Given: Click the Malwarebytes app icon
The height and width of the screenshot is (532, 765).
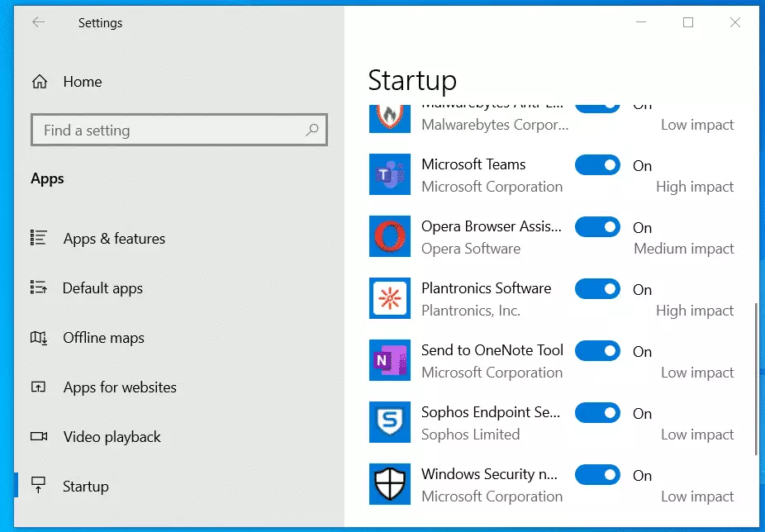Looking at the screenshot, I should [390, 119].
